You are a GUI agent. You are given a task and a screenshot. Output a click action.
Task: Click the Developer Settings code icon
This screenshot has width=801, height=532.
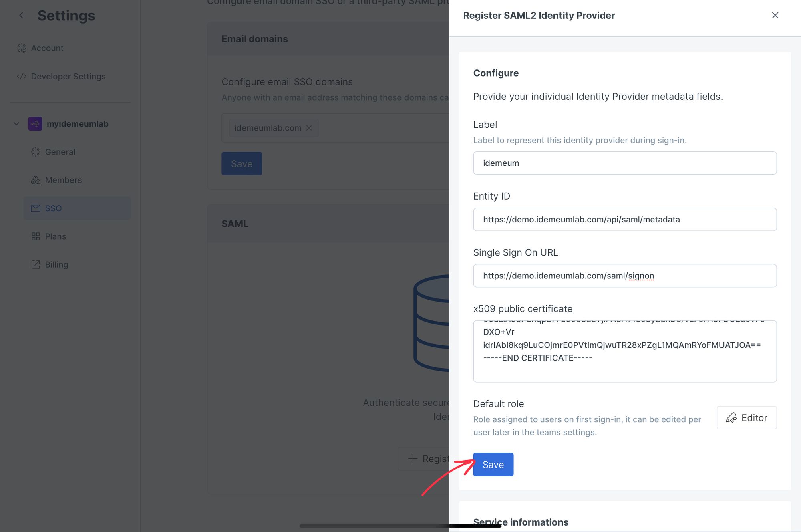22,76
